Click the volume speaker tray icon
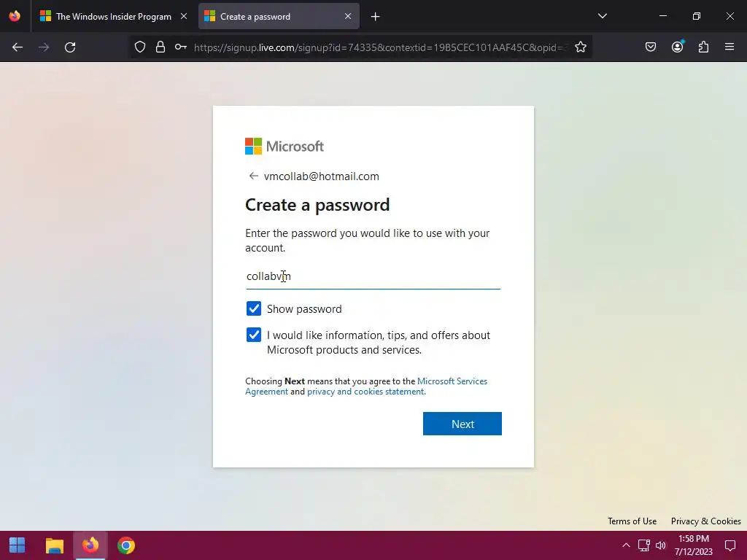The width and height of the screenshot is (747, 560). click(x=661, y=545)
